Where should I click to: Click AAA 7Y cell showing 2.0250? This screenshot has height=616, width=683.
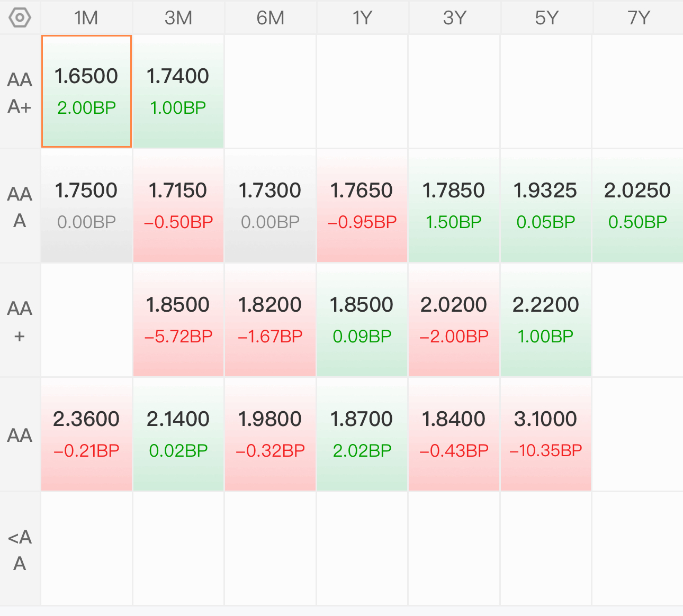click(638, 206)
